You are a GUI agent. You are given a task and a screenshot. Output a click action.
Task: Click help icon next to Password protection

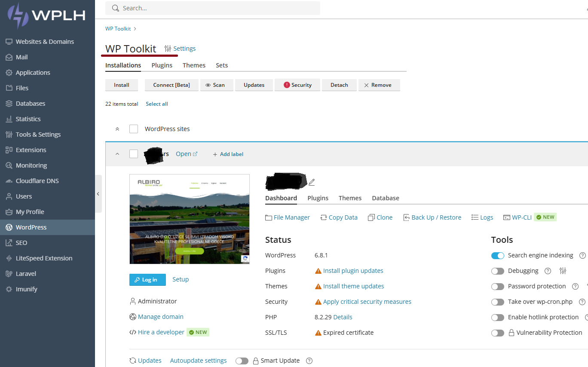(575, 286)
